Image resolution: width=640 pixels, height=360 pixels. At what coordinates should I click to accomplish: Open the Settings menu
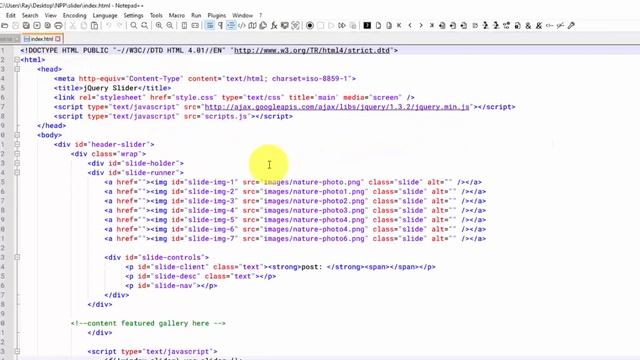coord(133,15)
